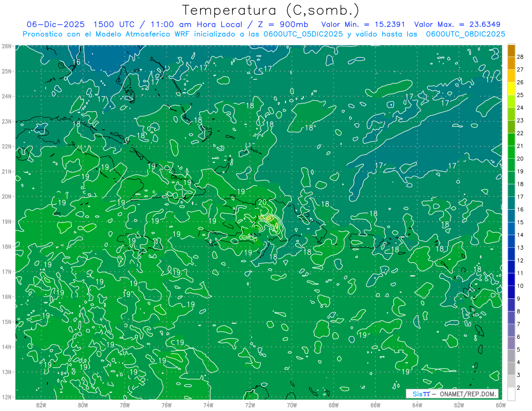Click the "66W" longitude label

(x=375, y=404)
